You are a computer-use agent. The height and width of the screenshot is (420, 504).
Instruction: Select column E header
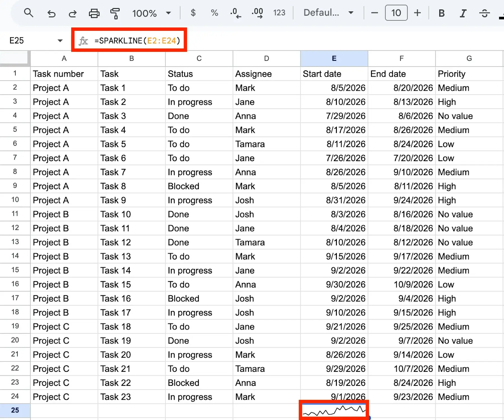click(x=334, y=59)
